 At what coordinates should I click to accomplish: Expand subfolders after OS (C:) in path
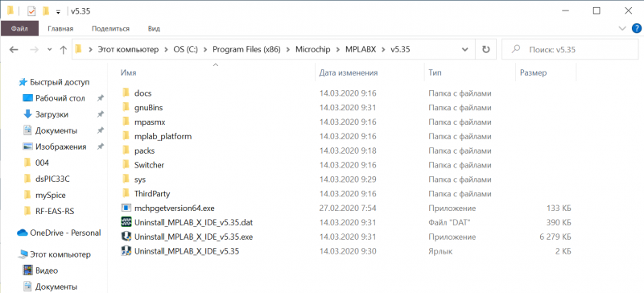tap(205, 50)
